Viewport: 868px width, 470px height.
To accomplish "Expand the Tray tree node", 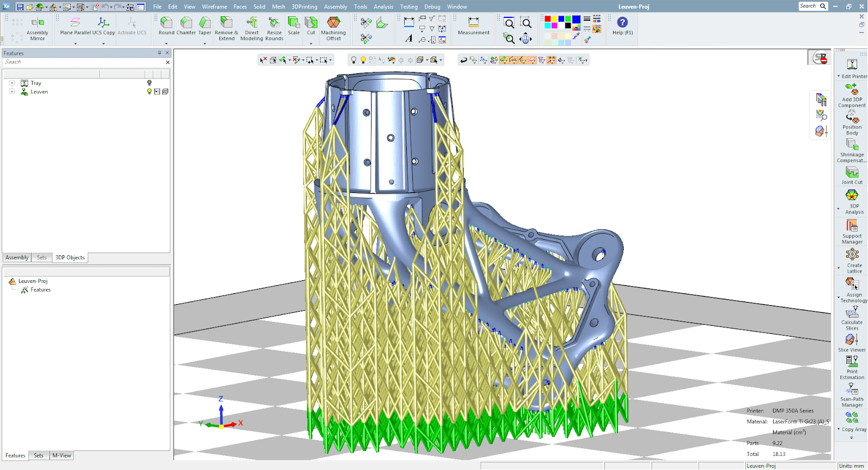I will click(x=12, y=83).
